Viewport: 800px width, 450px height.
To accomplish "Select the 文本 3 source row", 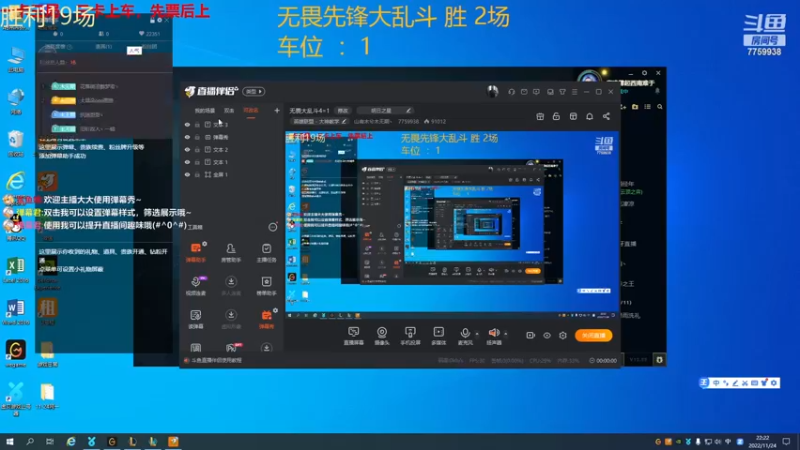I will tap(231, 124).
